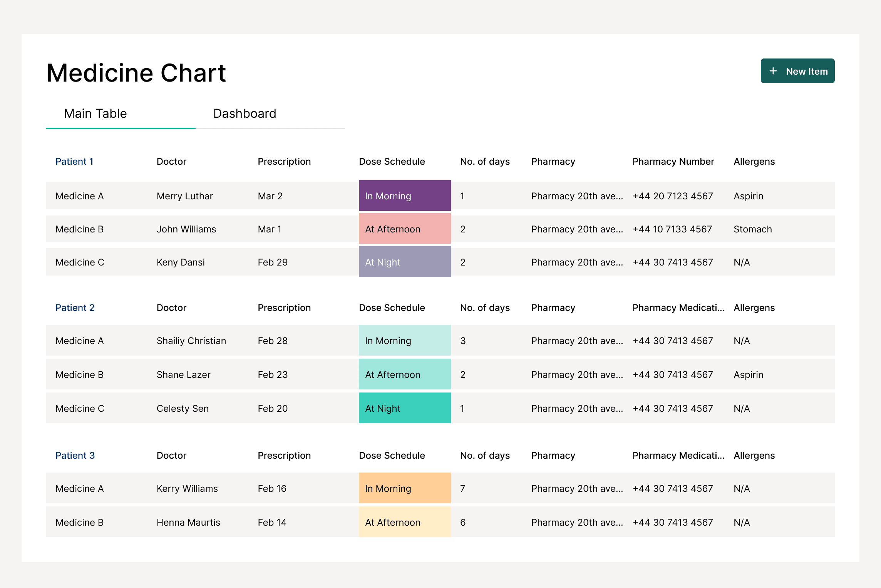Click the Aspirin allergen for Shane Lazer
The height and width of the screenshot is (588, 881).
(748, 374)
